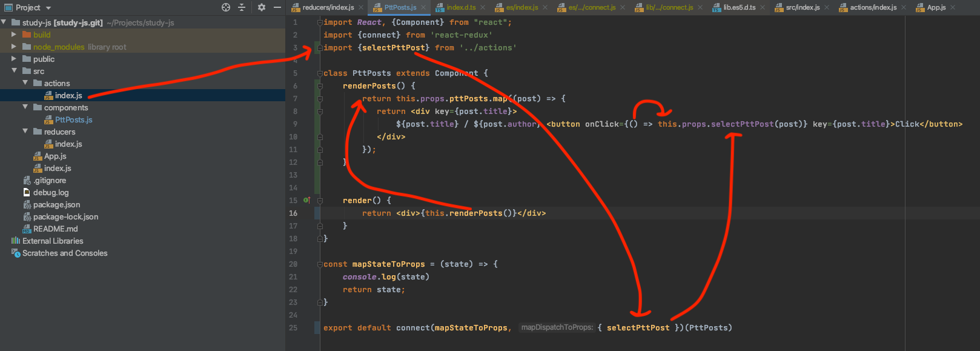The height and width of the screenshot is (351, 980).
Task: Expand the build folder
Action: coord(14,35)
